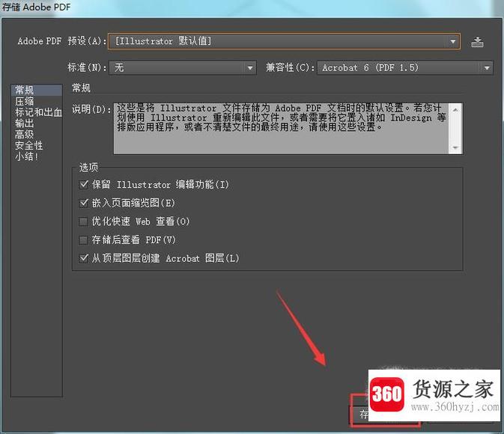Select the 小结 category
The height and width of the screenshot is (434, 504).
click(x=37, y=156)
